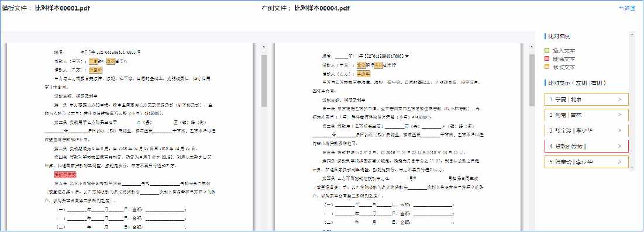Click the red delete-text legend swatch
The image size is (644, 232).
[x=547, y=58]
